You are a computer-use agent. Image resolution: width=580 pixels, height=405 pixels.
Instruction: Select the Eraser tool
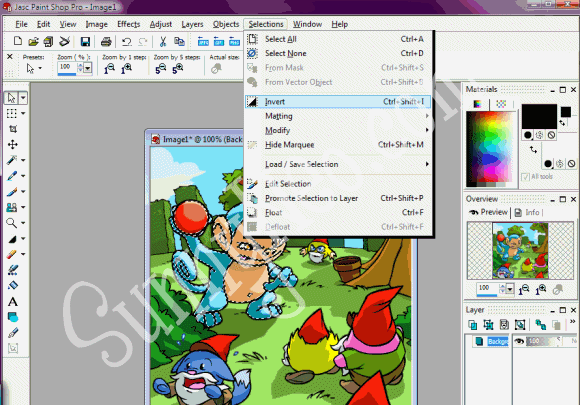12,254
